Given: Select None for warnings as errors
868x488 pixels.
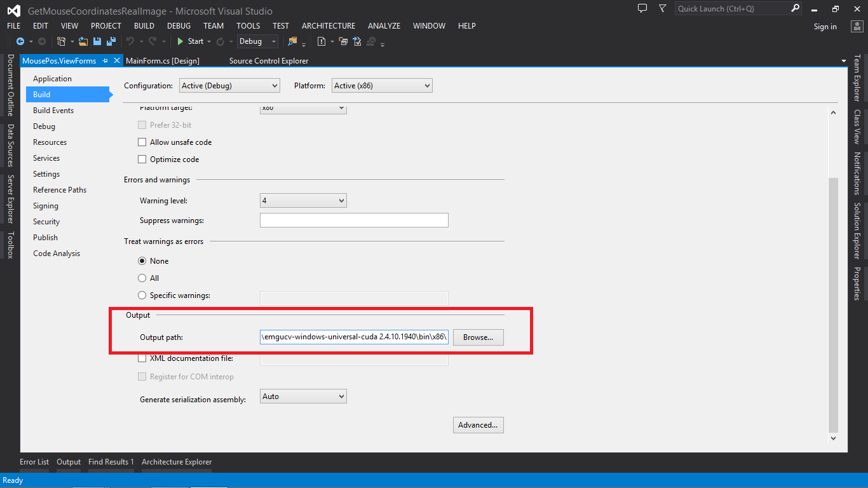Looking at the screenshot, I should click(x=142, y=261).
